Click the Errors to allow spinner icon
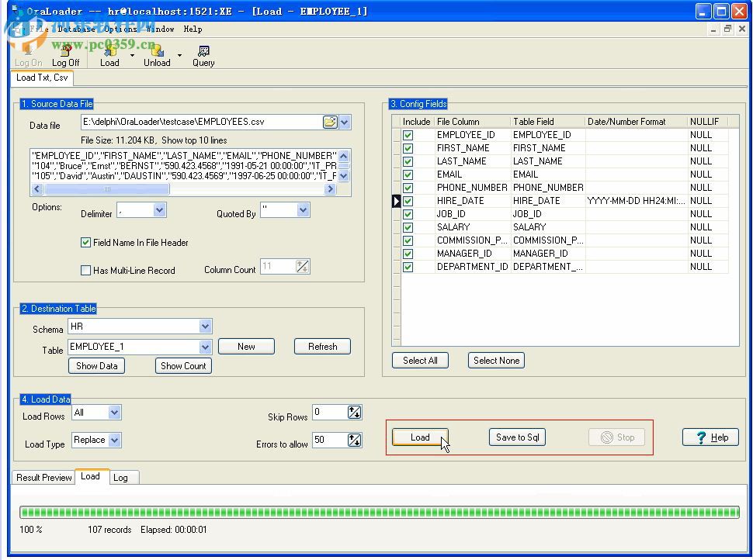Viewport: 753px width, 560px height. 354,441
